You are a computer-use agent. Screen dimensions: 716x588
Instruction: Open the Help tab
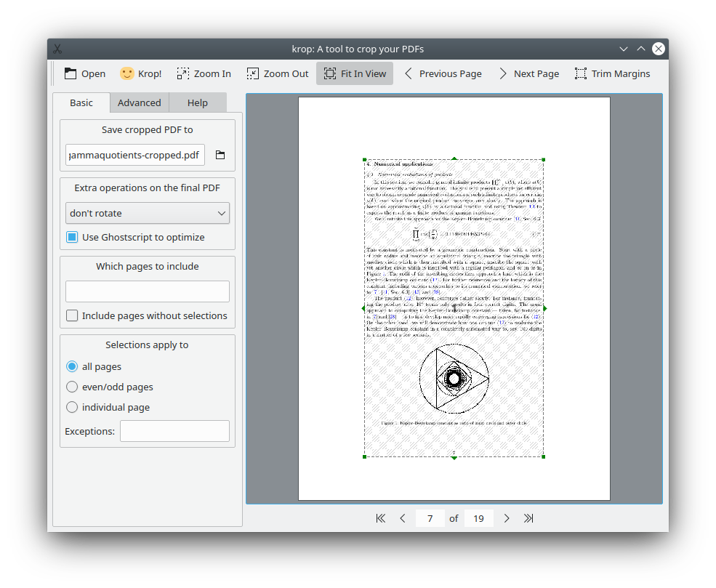(x=197, y=102)
